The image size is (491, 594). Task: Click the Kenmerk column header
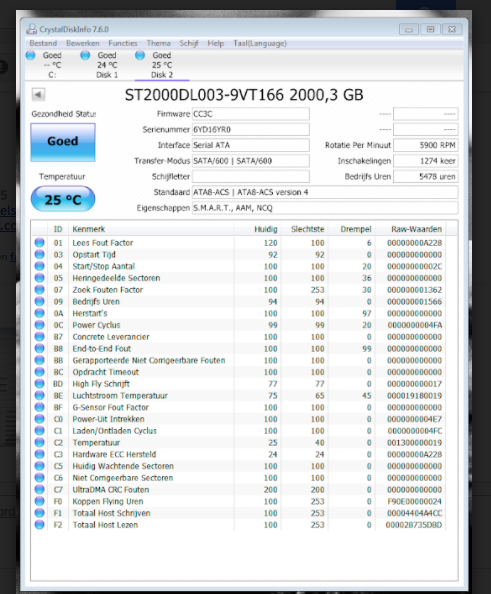[151, 229]
